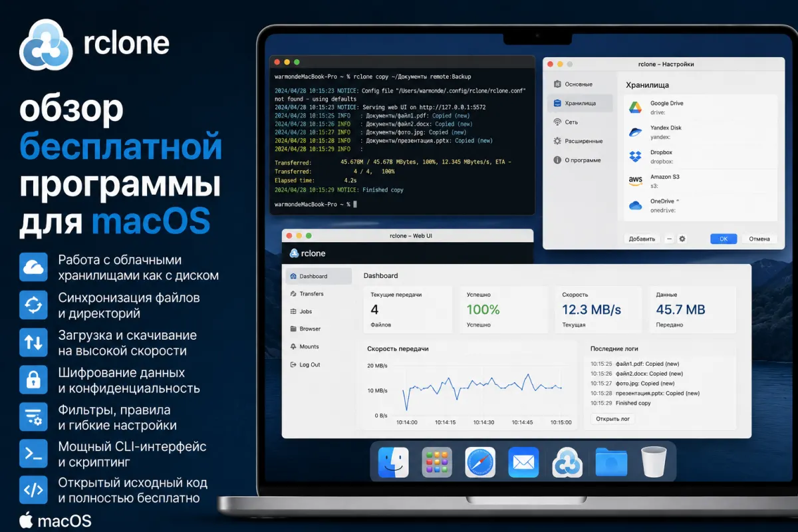Open Mail from the Dock

(x=523, y=462)
